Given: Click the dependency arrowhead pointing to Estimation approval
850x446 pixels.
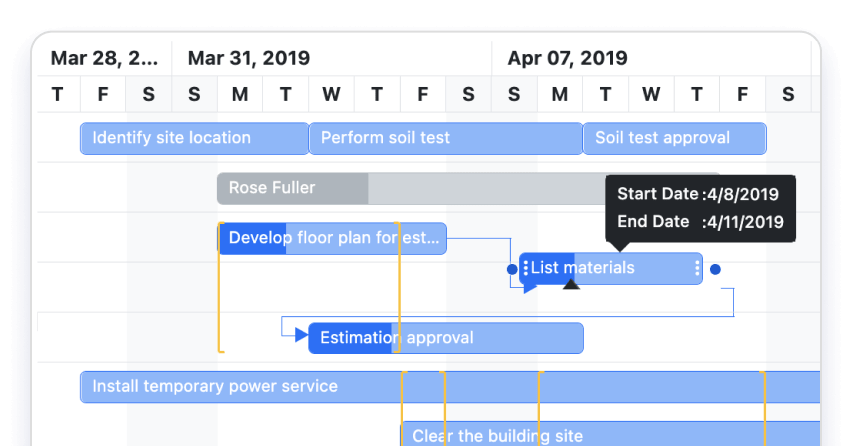Looking at the screenshot, I should click(302, 335).
